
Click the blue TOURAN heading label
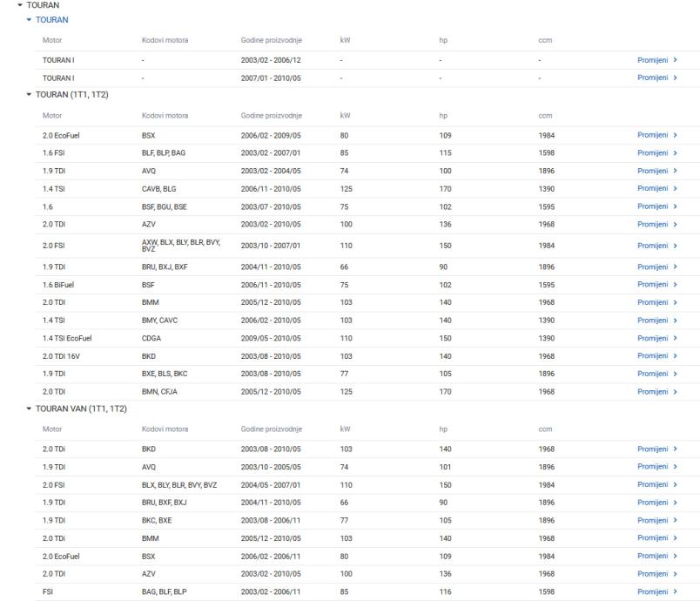[51, 20]
